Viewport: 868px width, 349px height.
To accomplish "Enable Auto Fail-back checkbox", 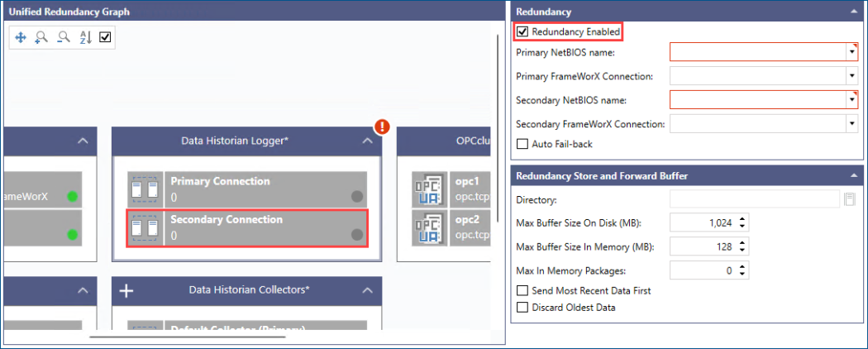I will tap(522, 144).
